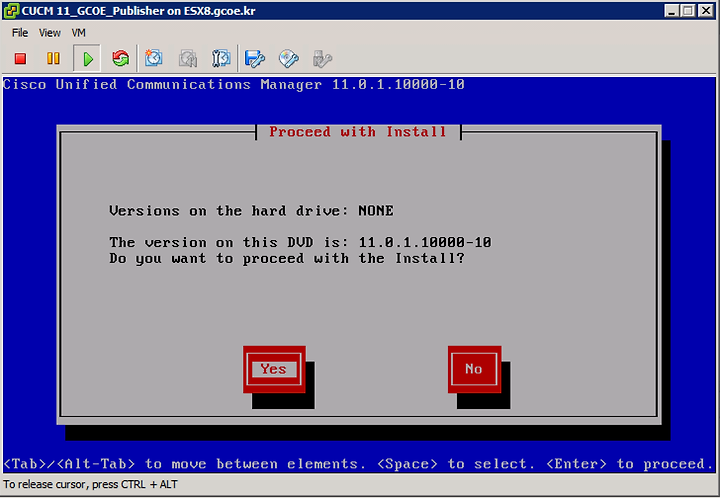Reset the VM with the restart icon
720x498 pixels.
(121, 58)
